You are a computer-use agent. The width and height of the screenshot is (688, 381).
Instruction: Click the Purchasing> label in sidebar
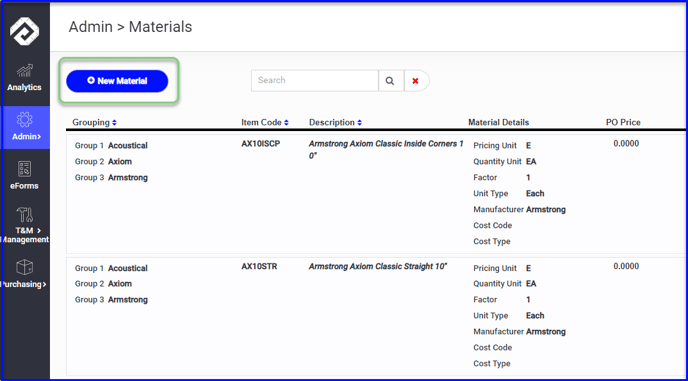pyautogui.click(x=24, y=284)
